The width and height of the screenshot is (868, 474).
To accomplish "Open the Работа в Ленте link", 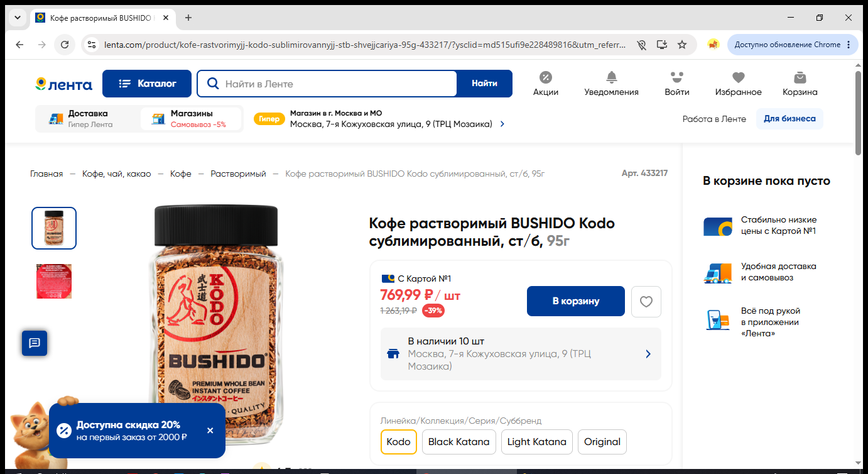I will point(714,119).
